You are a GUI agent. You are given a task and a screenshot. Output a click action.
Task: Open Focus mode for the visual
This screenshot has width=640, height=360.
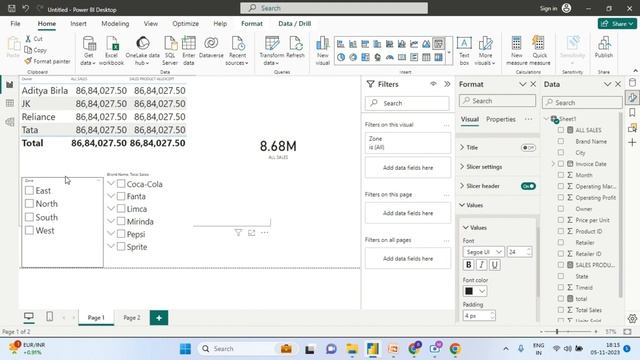(251, 233)
